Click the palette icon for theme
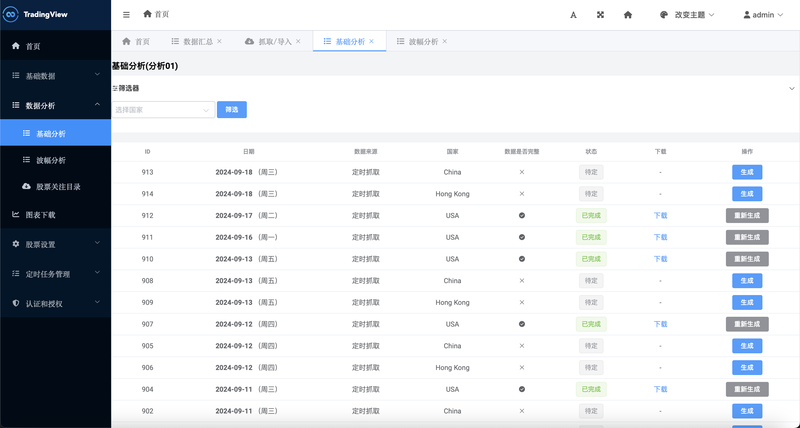The width and height of the screenshot is (800, 428). click(664, 15)
